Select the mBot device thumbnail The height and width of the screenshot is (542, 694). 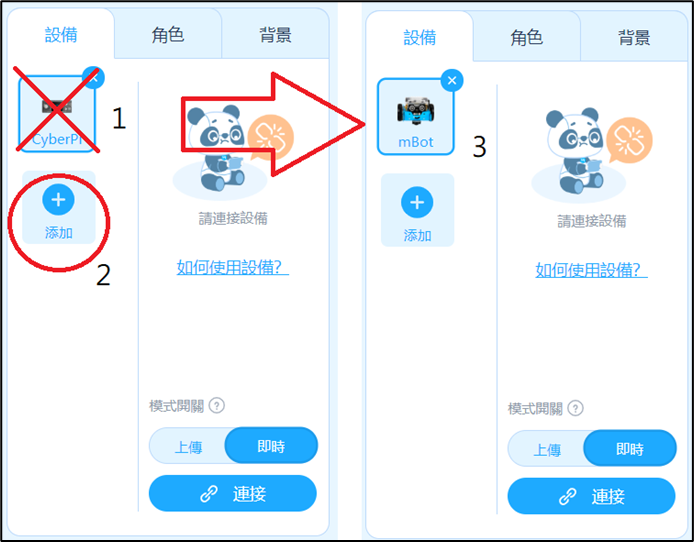tap(416, 117)
